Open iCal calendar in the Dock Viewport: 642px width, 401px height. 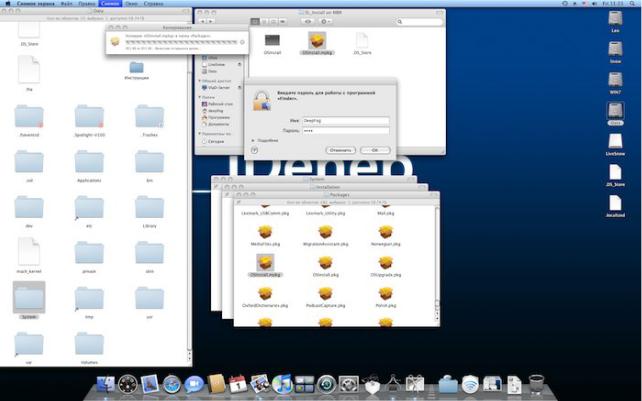pos(238,385)
